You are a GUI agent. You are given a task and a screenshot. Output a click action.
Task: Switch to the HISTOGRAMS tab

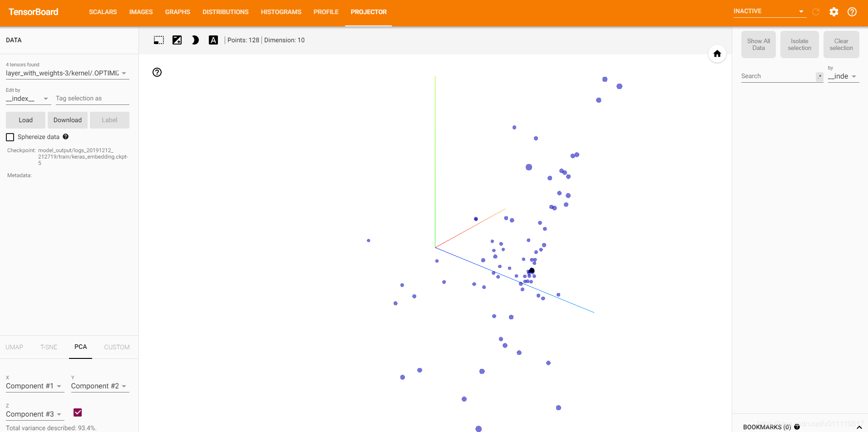click(281, 12)
